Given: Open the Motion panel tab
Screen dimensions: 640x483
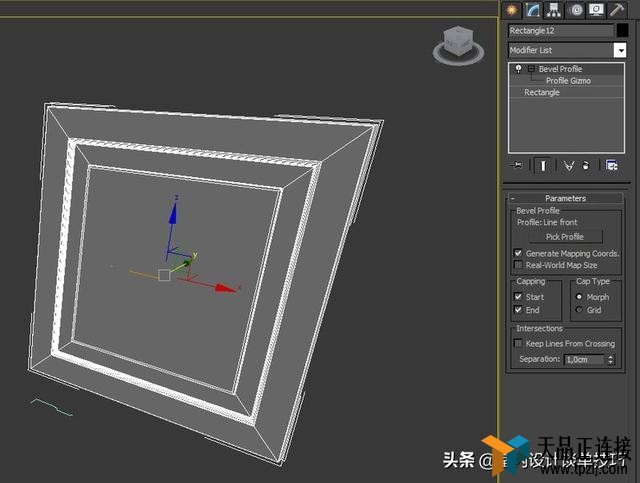Looking at the screenshot, I should tap(576, 10).
